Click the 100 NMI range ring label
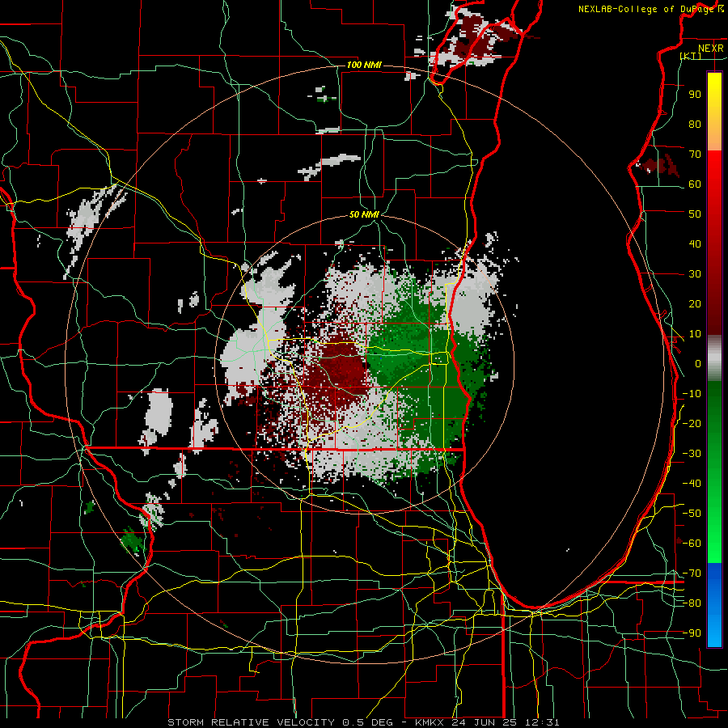 click(x=364, y=65)
